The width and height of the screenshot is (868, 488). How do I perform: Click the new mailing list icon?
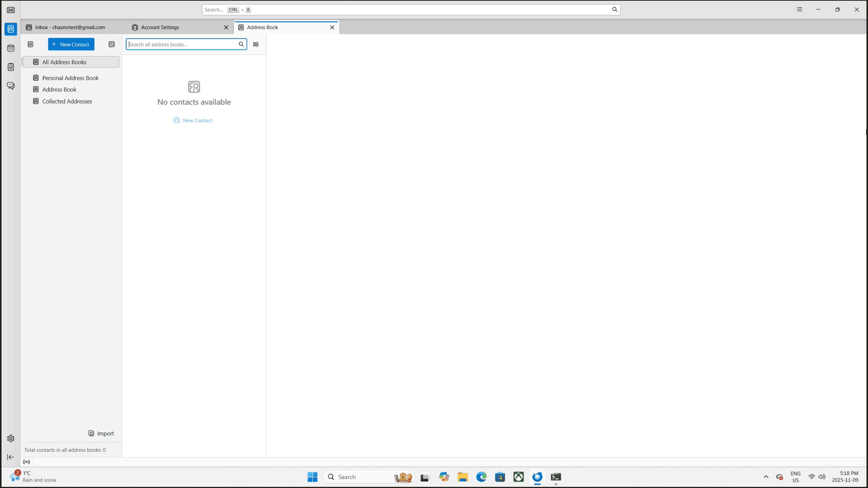tap(111, 44)
